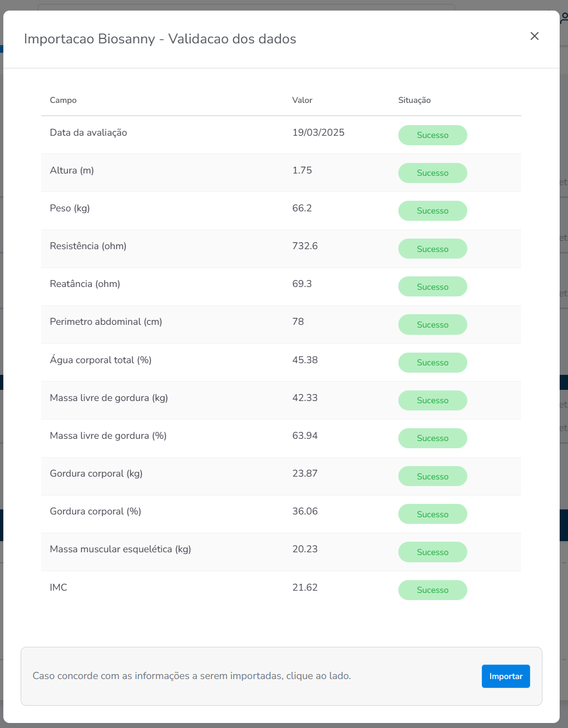
Task: Click the Importar button
Action: [506, 676]
